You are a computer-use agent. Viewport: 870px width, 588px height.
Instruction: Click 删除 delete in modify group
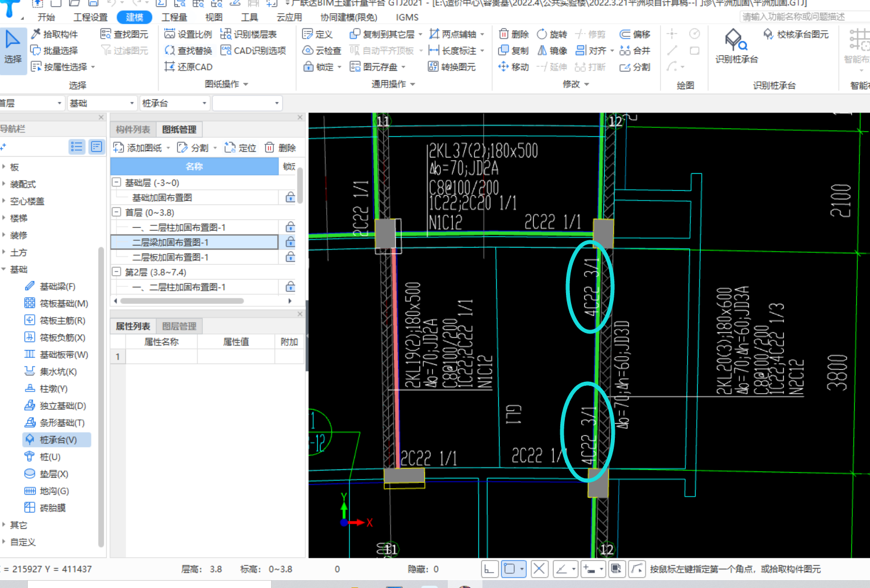(514, 34)
